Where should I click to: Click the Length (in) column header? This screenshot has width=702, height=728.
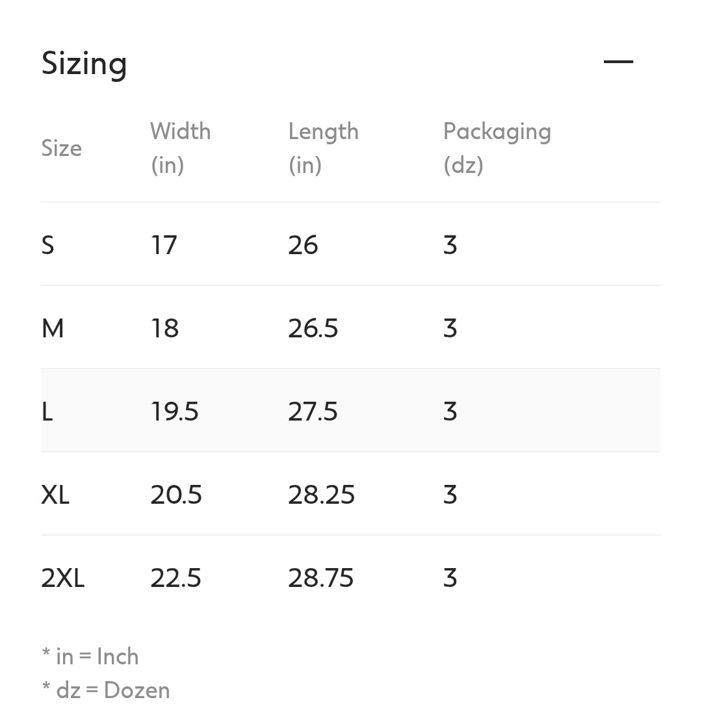click(323, 148)
